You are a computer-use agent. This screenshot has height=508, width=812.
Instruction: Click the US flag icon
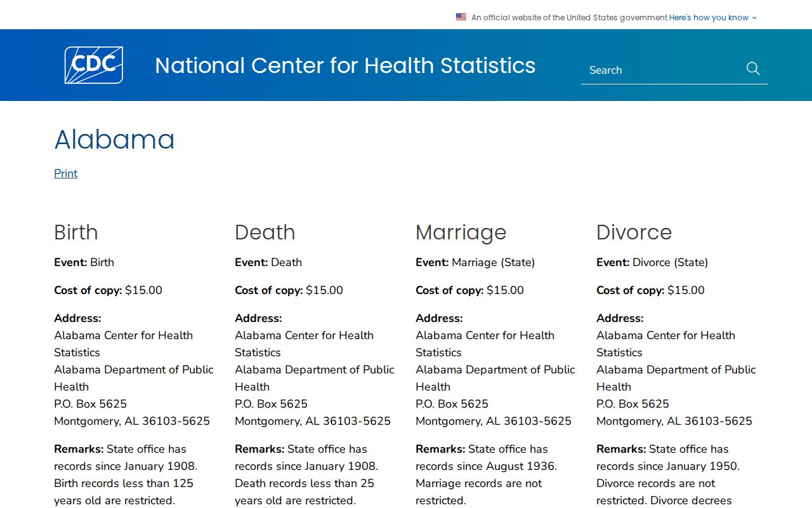[461, 17]
